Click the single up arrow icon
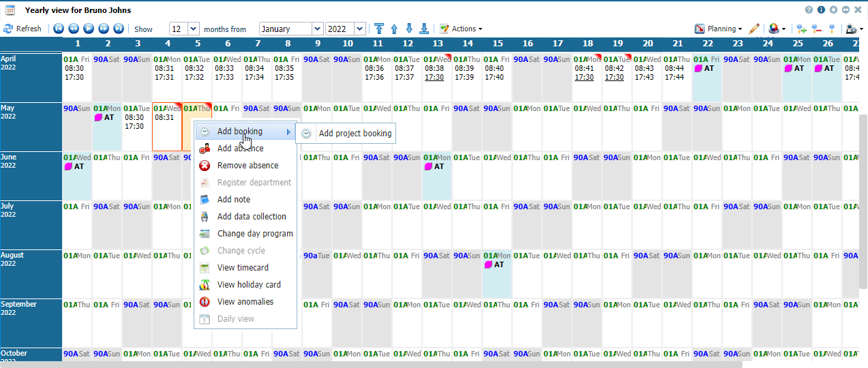Screen dimensions: 868x368 pos(394,29)
